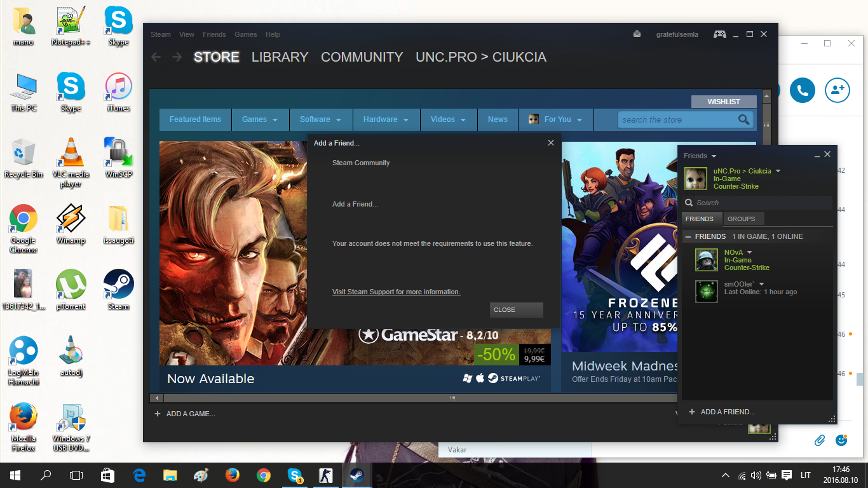This screenshot has width=868, height=488.
Task: Go back with the left arrow
Action: click(x=156, y=57)
